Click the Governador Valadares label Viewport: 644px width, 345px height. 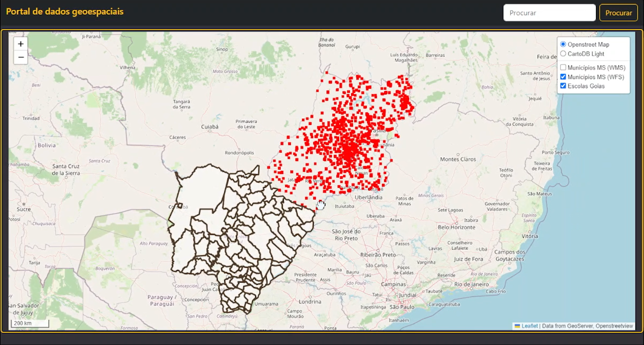(x=497, y=206)
